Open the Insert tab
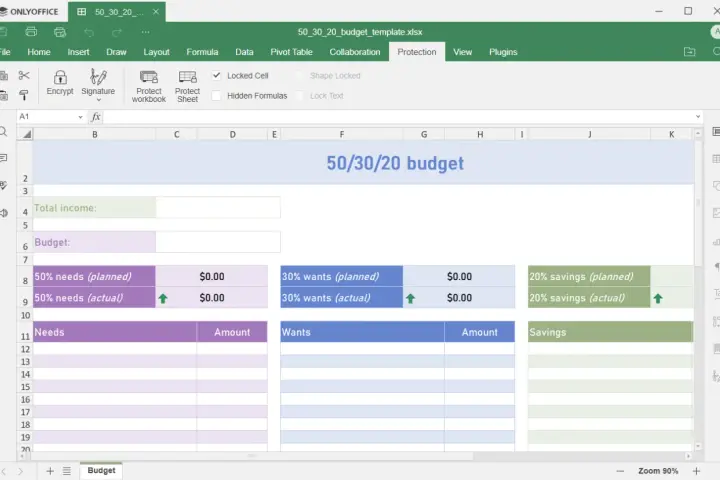 point(79,52)
